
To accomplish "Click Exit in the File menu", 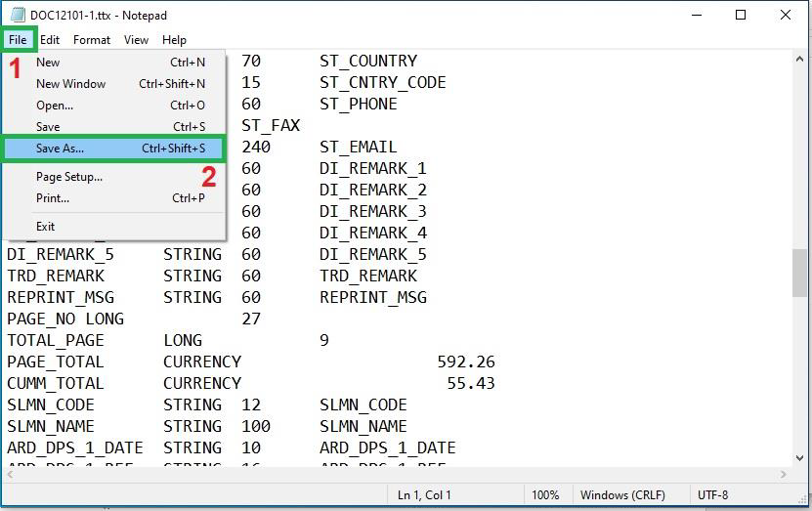I will [46, 227].
